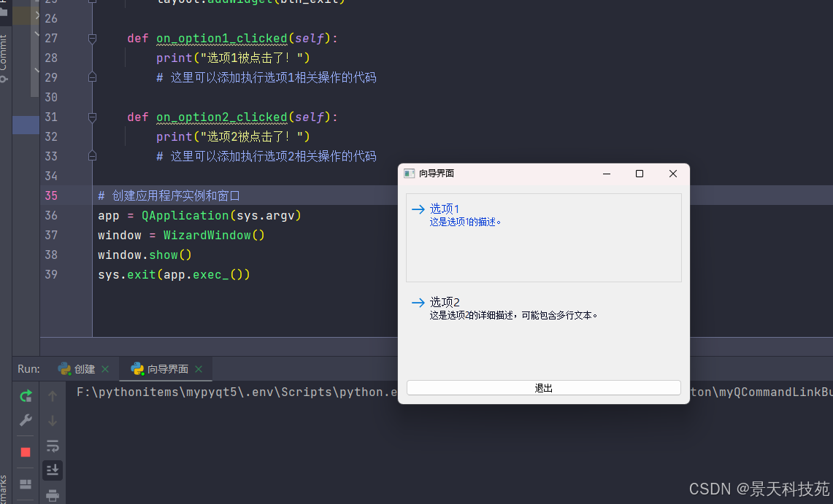
Task: Click the comment 创建应用程序实例和窗口
Action: pyautogui.click(x=176, y=195)
